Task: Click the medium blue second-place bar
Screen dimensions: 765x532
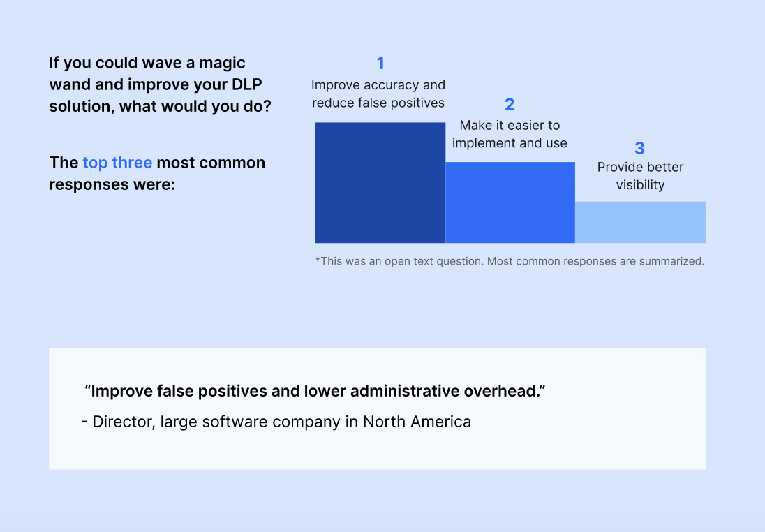Action: (510, 202)
